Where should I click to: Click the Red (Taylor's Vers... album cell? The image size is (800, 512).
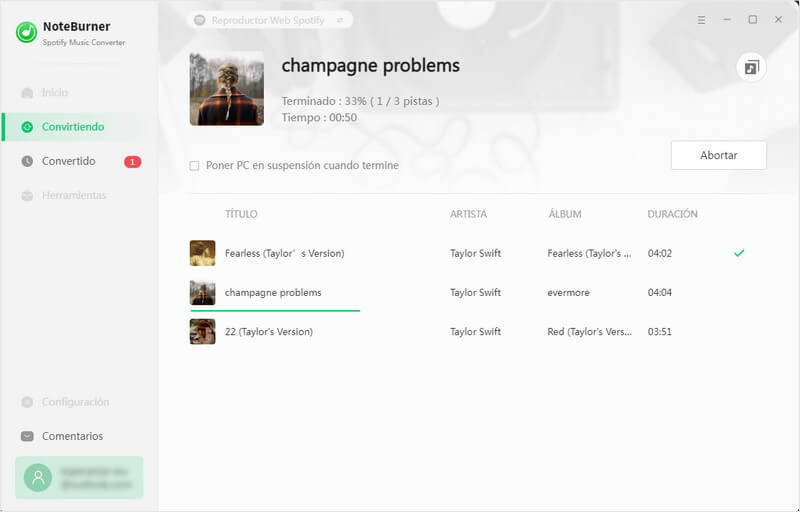point(589,331)
